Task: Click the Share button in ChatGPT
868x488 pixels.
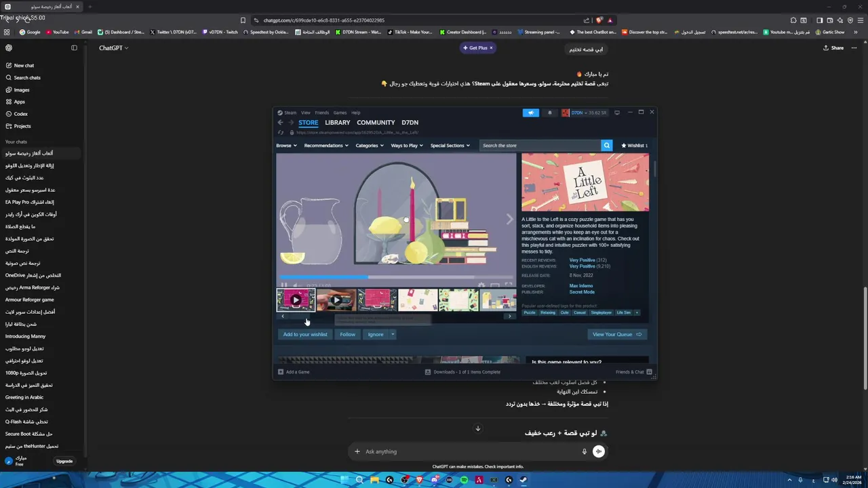Action: [833, 48]
